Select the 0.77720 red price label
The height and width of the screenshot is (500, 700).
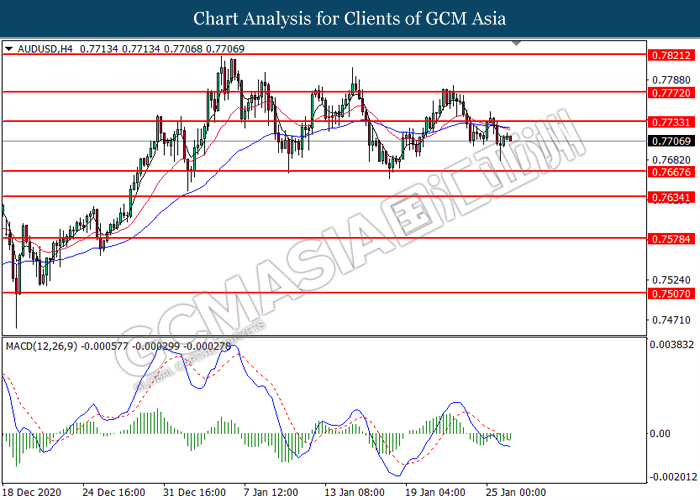pos(671,93)
